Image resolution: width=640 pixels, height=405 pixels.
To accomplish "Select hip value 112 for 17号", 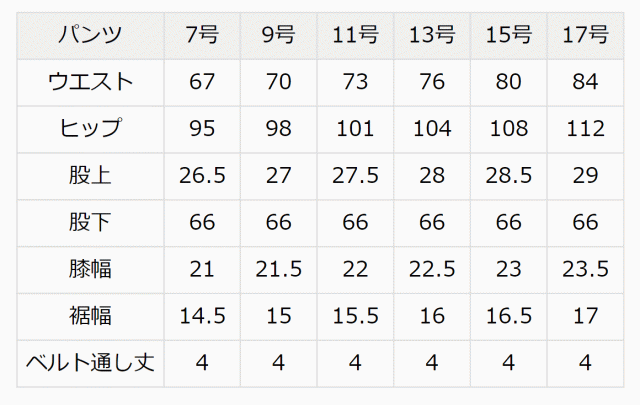I will [585, 128].
